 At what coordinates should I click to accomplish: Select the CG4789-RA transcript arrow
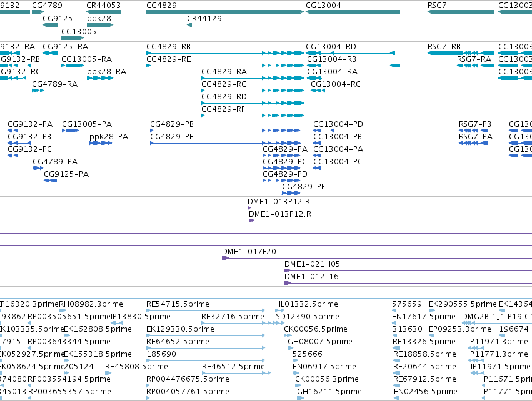pyautogui.click(x=38, y=91)
